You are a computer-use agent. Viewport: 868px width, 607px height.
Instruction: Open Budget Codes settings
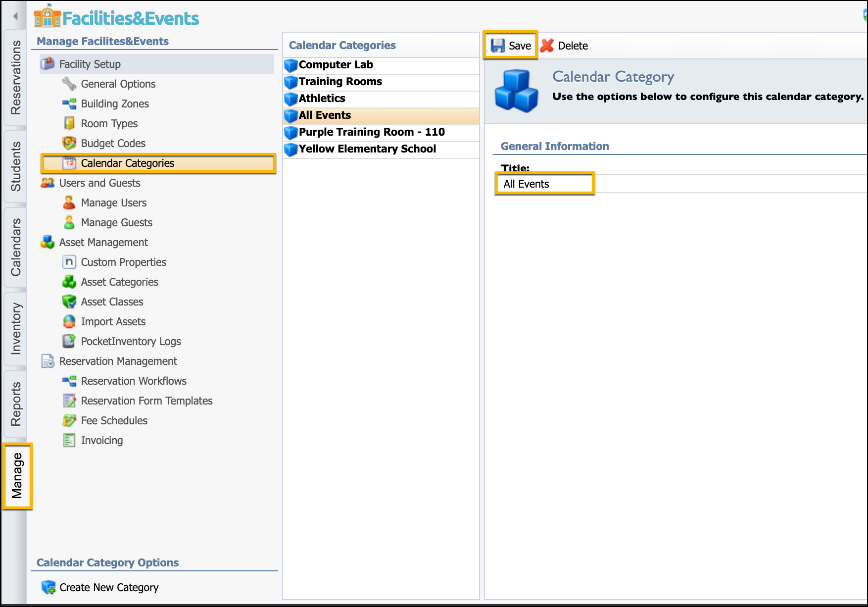(x=113, y=143)
